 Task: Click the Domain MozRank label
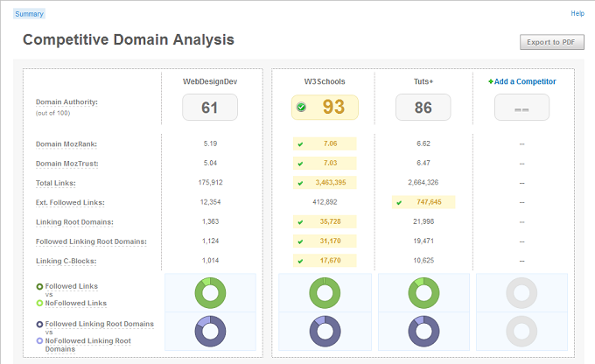[66, 144]
